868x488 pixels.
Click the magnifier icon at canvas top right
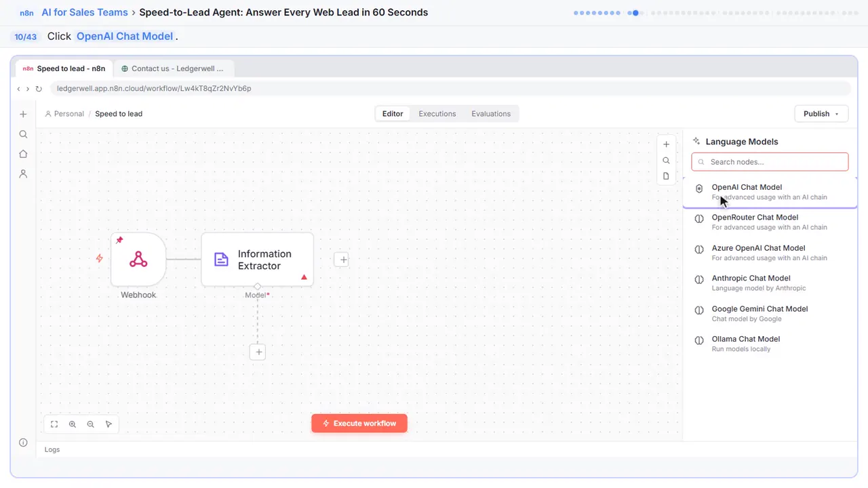click(x=666, y=161)
